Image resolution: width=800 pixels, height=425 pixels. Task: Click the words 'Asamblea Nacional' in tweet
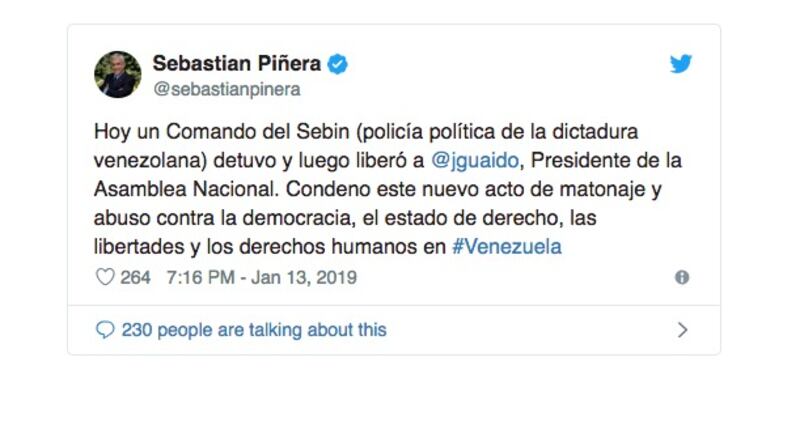pyautogui.click(x=185, y=189)
